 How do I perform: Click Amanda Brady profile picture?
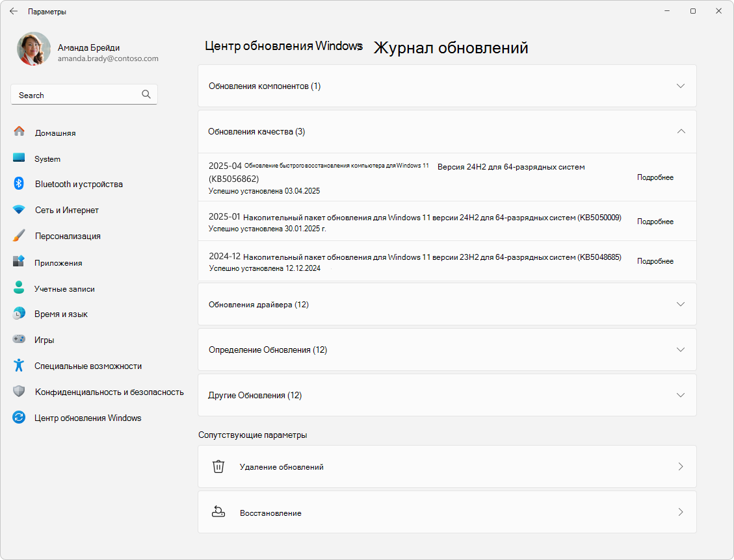(x=34, y=49)
